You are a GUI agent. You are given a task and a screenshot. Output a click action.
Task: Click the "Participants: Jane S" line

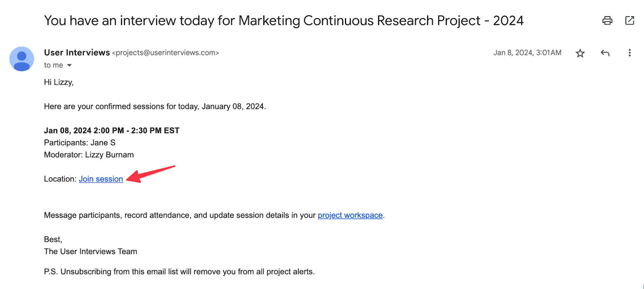[x=80, y=143]
